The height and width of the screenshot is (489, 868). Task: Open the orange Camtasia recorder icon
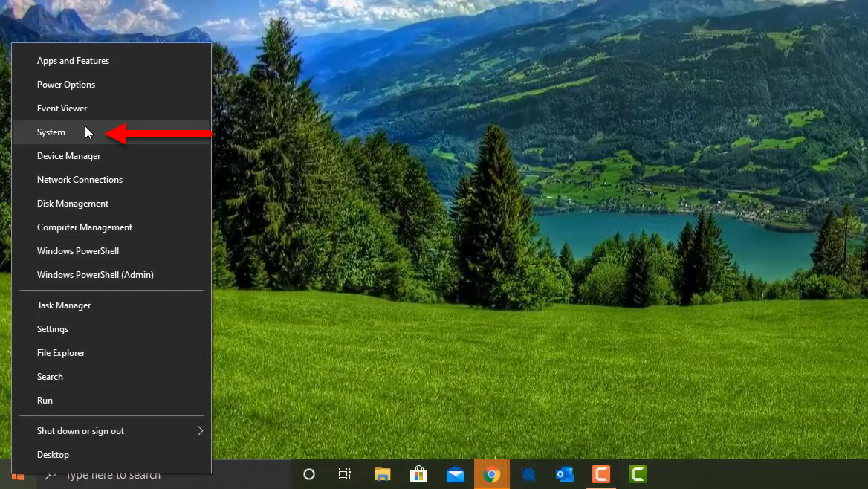(601, 474)
